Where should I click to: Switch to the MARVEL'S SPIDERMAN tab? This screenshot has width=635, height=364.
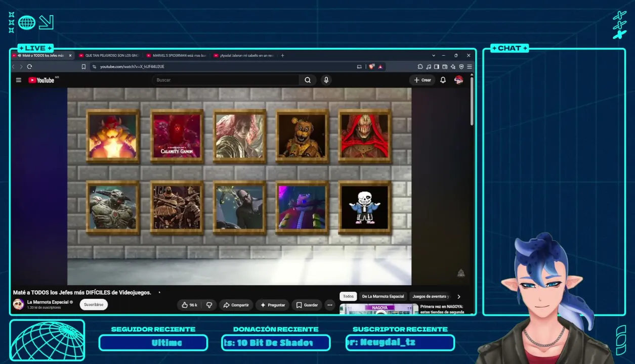(x=176, y=56)
